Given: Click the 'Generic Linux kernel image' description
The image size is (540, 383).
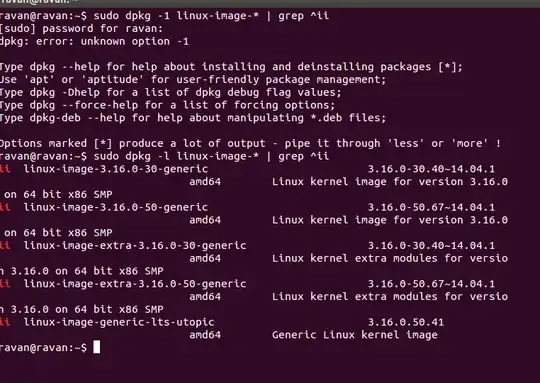Looking at the screenshot, I should click(x=355, y=335).
